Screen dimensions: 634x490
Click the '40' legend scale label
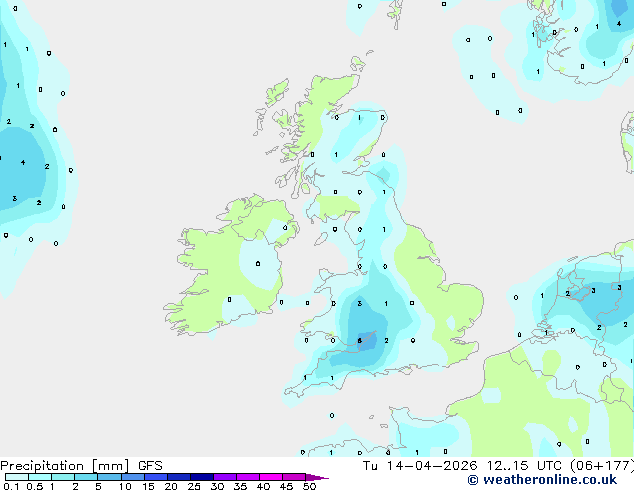click(x=263, y=486)
